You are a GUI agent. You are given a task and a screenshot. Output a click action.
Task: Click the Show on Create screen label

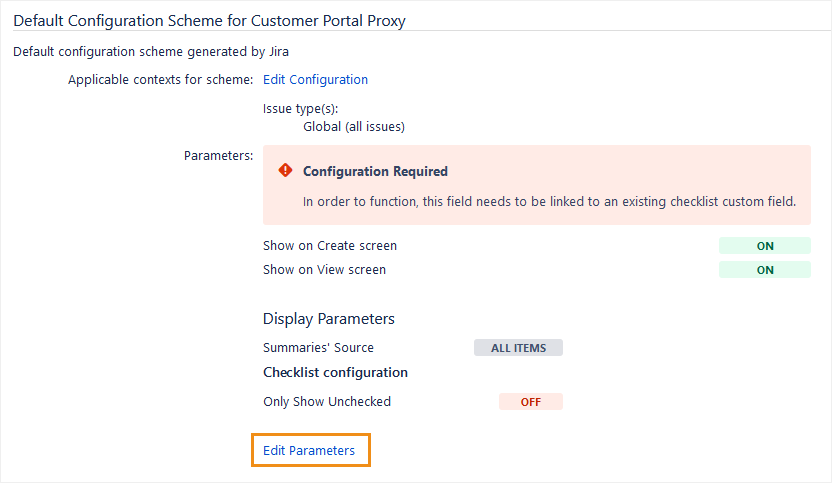point(330,246)
